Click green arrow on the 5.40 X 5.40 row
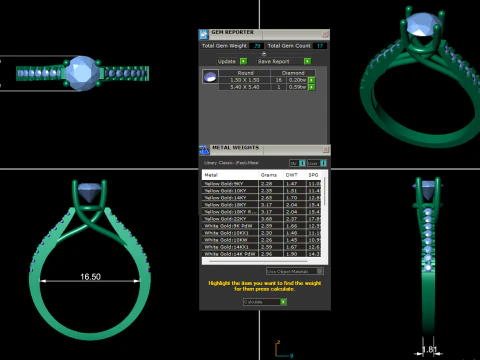Image resolution: width=480 pixels, height=360 pixels. [312, 87]
